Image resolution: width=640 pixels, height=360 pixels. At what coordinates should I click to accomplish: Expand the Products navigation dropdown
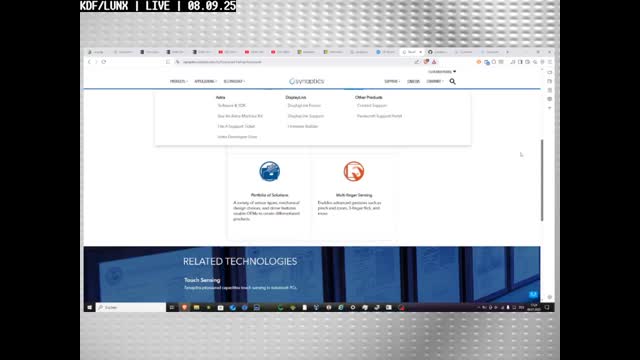pos(178,81)
